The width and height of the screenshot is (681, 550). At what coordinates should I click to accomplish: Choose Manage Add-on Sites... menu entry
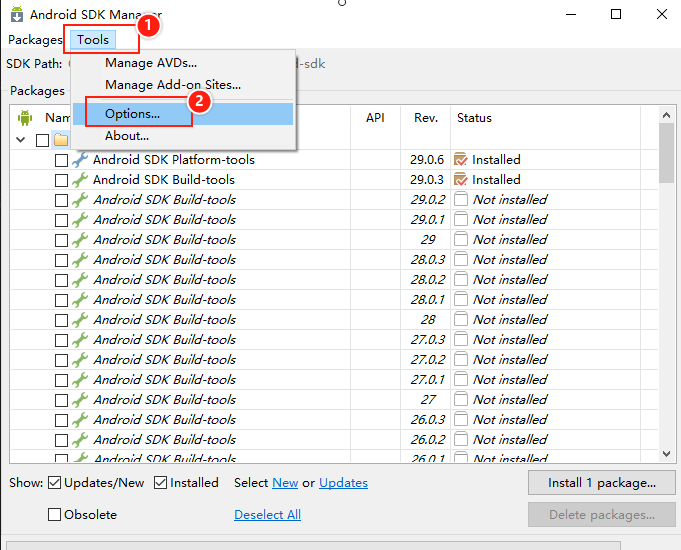(x=173, y=85)
